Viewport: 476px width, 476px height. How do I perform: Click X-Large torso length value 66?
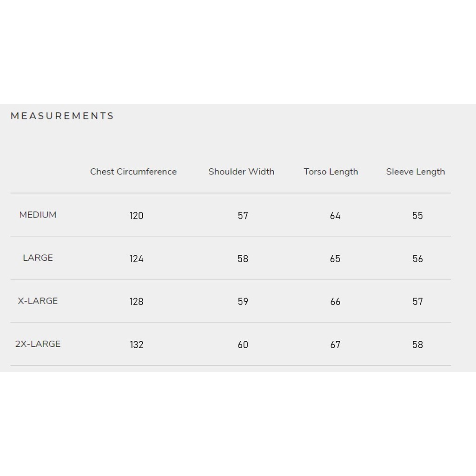335,302
